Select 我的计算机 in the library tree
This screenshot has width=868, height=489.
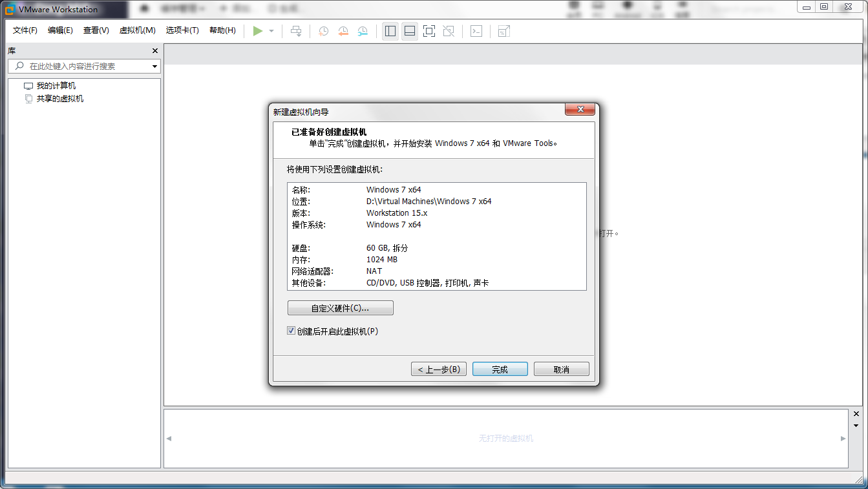point(56,86)
